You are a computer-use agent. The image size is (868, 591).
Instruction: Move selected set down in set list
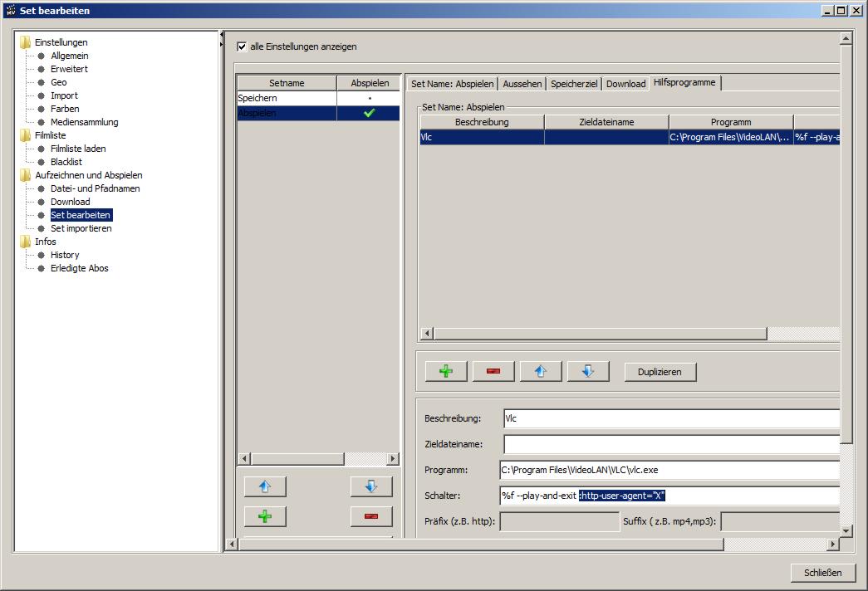371,486
